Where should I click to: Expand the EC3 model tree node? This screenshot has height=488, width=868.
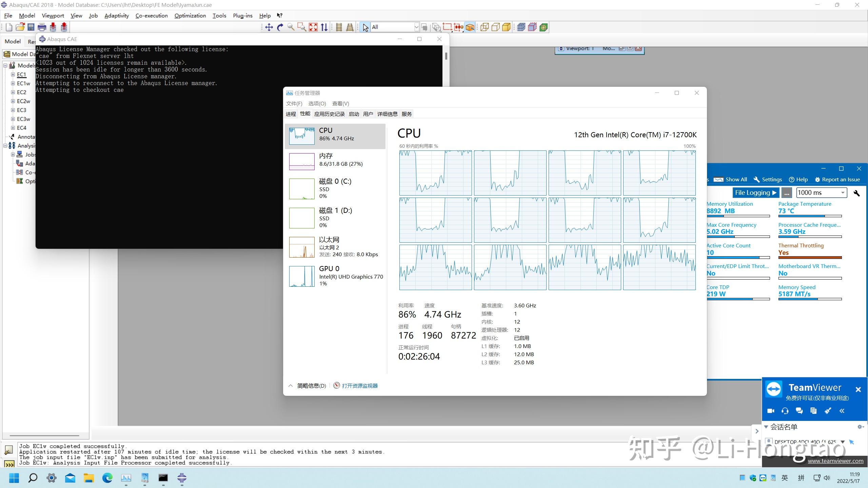[x=13, y=110]
